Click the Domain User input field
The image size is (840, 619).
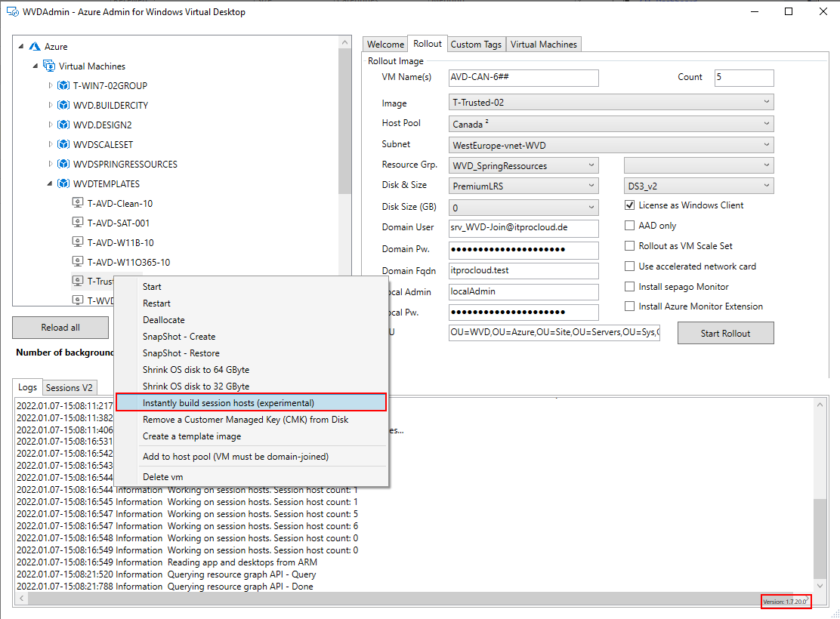[x=524, y=228]
